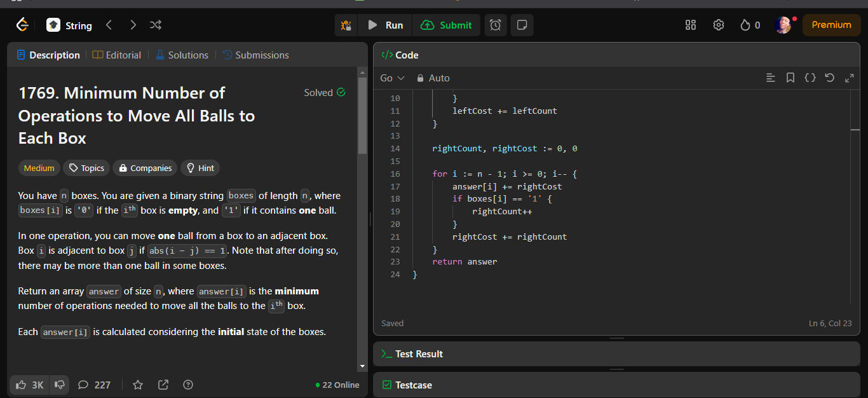Click the share link icon
This screenshot has height=398, width=868.
pyautogui.click(x=163, y=385)
